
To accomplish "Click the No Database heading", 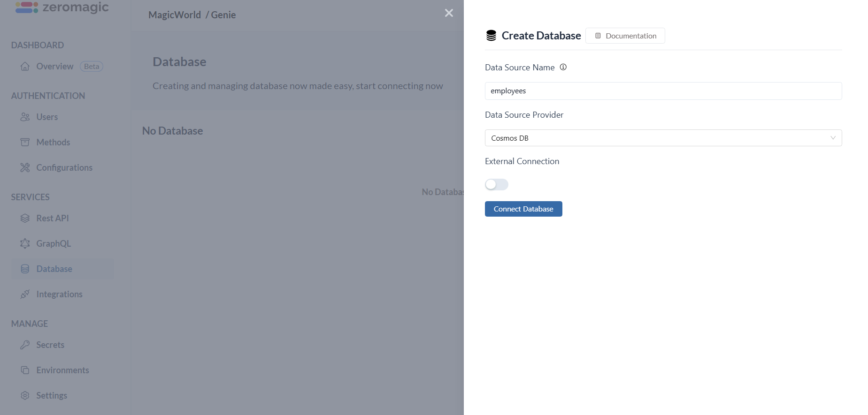I will [172, 131].
